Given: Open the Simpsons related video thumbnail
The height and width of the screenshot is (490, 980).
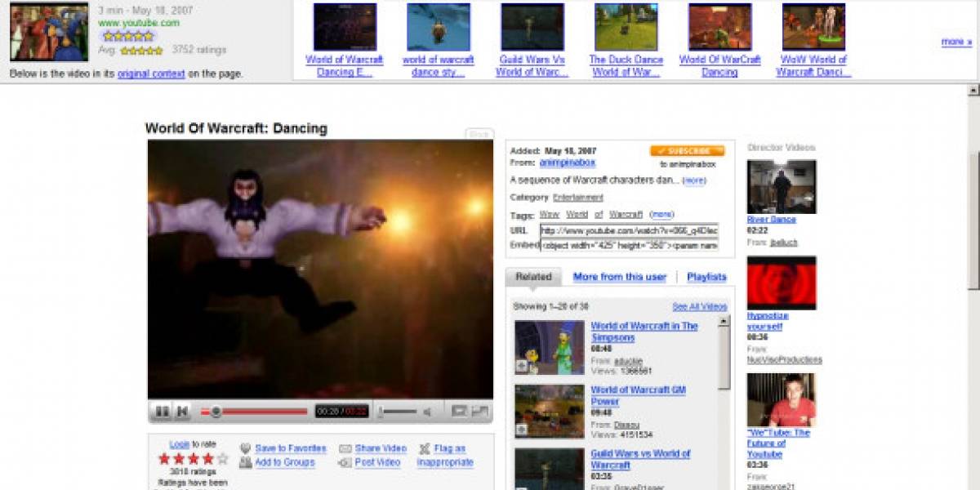Looking at the screenshot, I should click(549, 347).
